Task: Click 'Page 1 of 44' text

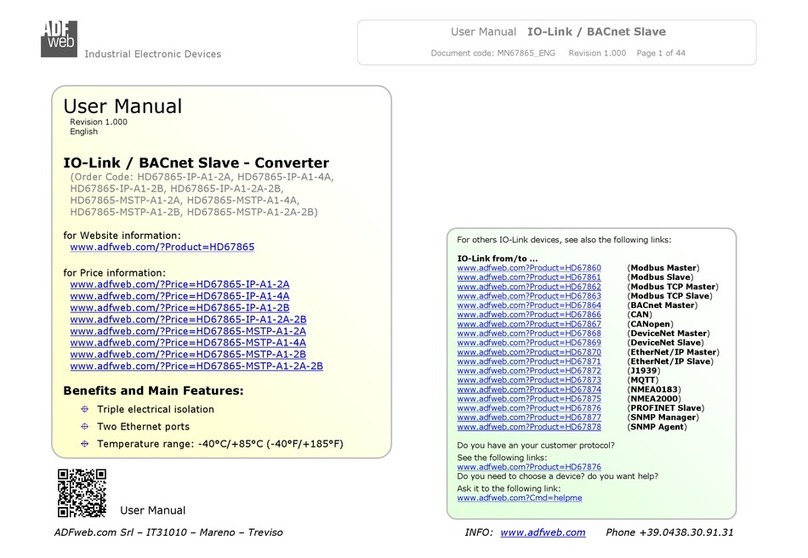Action: [x=661, y=53]
